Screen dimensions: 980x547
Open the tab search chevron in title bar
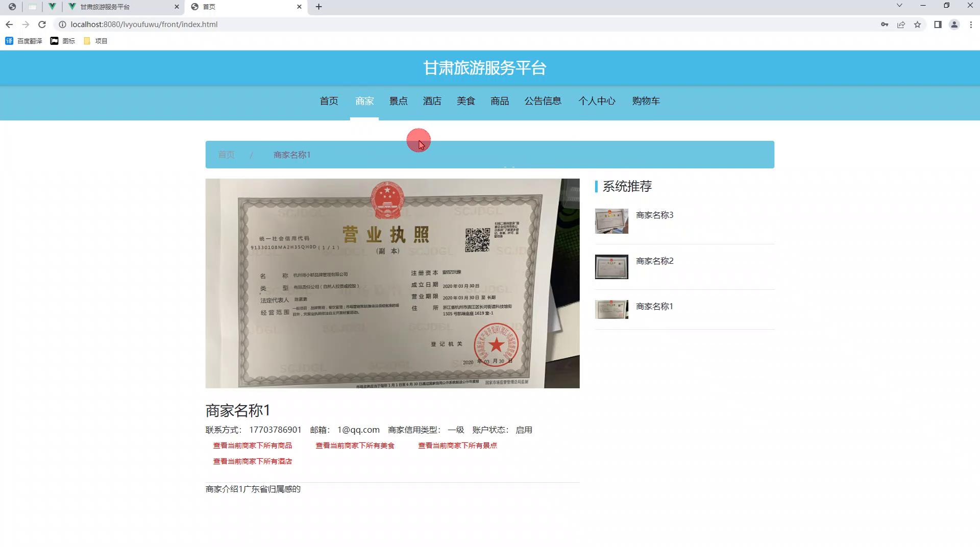[x=899, y=6]
